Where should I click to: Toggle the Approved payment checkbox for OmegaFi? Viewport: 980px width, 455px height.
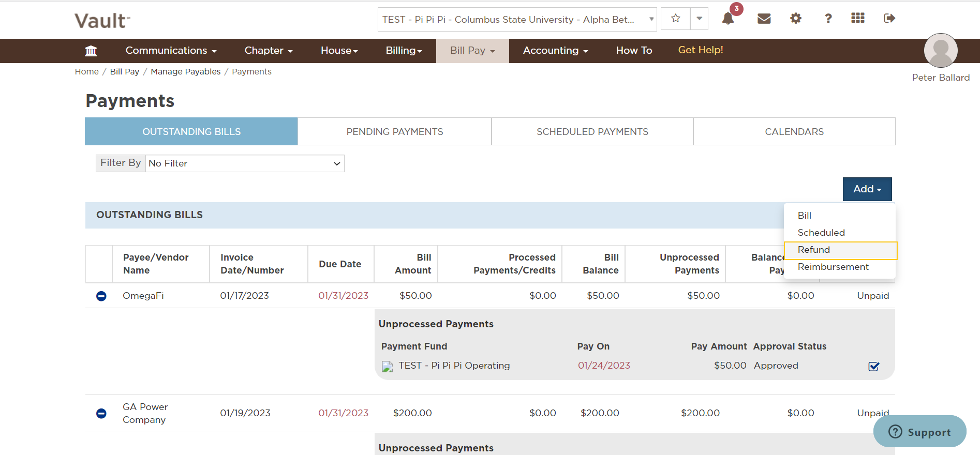coord(874,366)
